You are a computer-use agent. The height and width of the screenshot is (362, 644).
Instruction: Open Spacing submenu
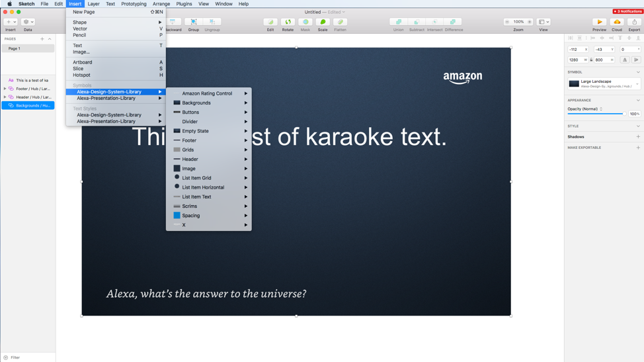click(x=209, y=215)
